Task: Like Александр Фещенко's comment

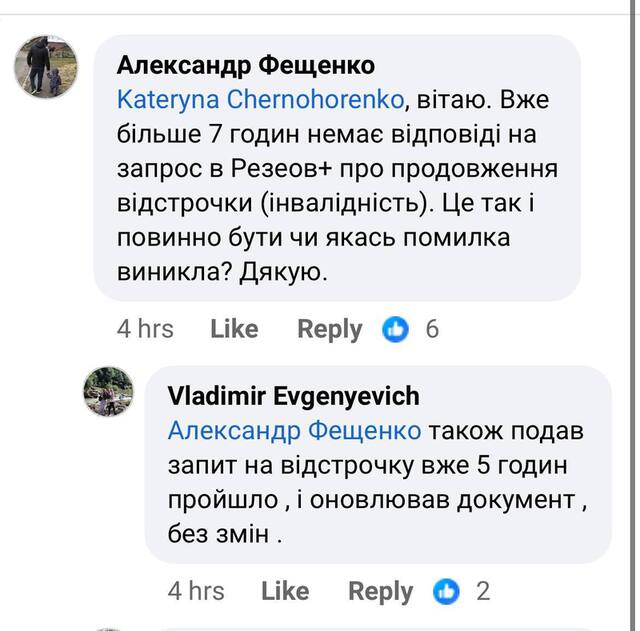Action: tap(234, 329)
